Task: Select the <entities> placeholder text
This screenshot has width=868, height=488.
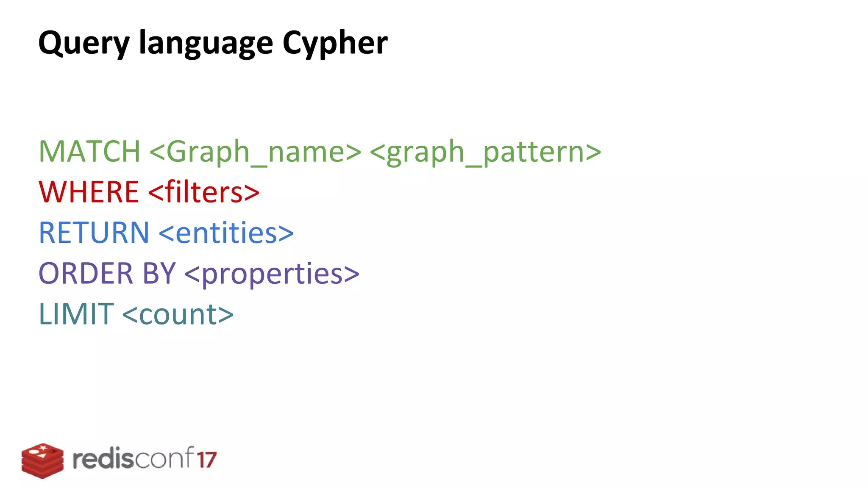Action: click(226, 233)
